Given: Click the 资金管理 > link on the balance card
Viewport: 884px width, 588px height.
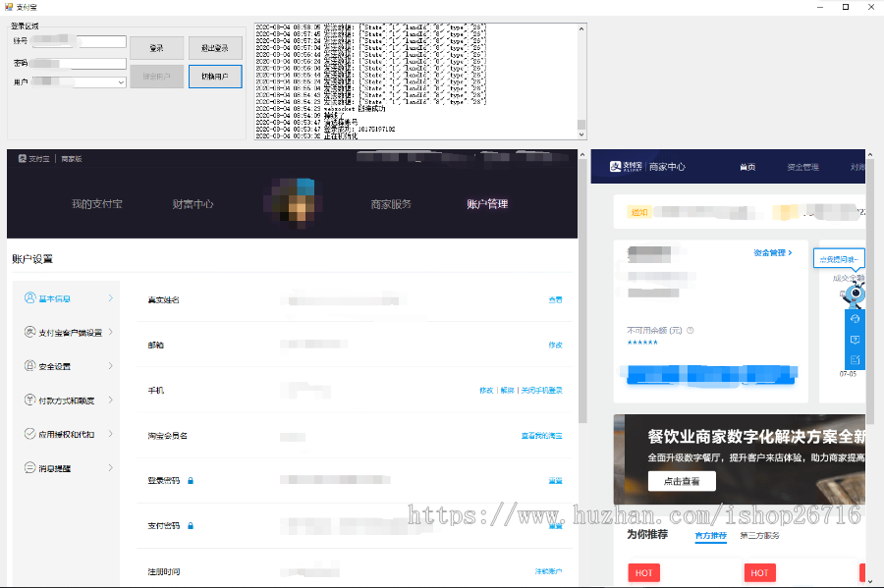Looking at the screenshot, I should pyautogui.click(x=773, y=253).
